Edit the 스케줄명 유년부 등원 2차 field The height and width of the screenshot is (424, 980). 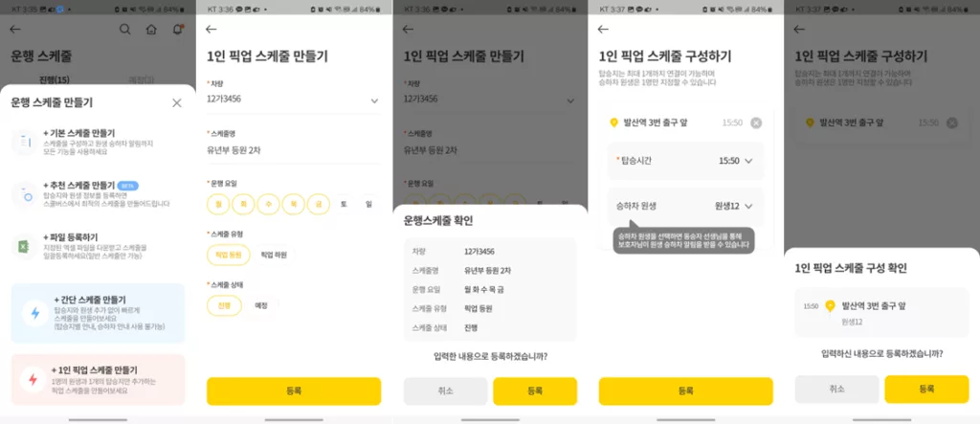click(294, 150)
